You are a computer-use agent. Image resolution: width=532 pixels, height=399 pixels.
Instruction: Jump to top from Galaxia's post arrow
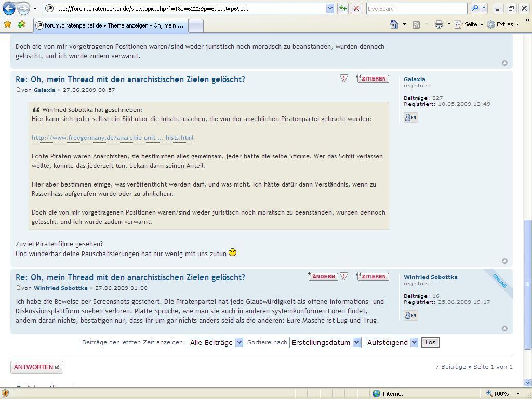[x=504, y=261]
